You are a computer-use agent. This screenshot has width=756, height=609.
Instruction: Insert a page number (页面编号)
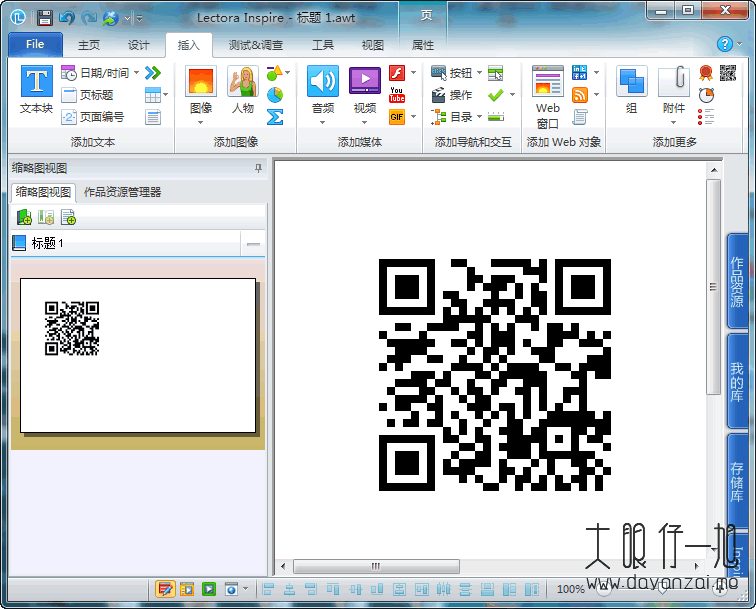93,117
